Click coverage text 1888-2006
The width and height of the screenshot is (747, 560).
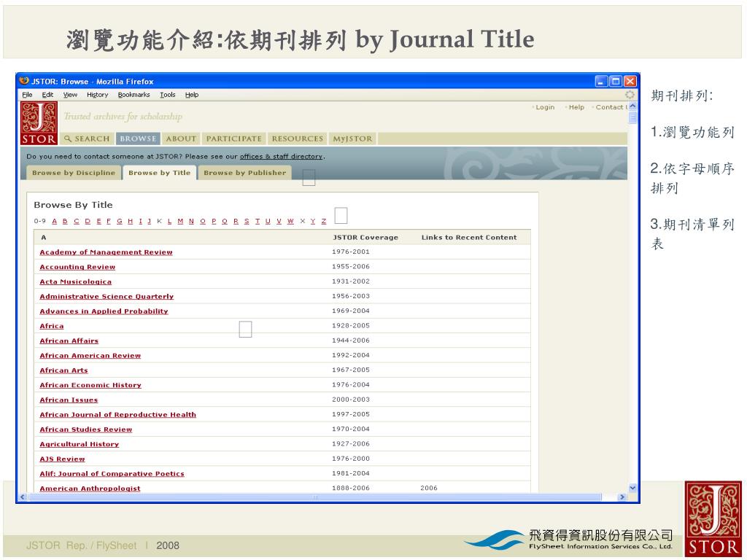tap(351, 488)
